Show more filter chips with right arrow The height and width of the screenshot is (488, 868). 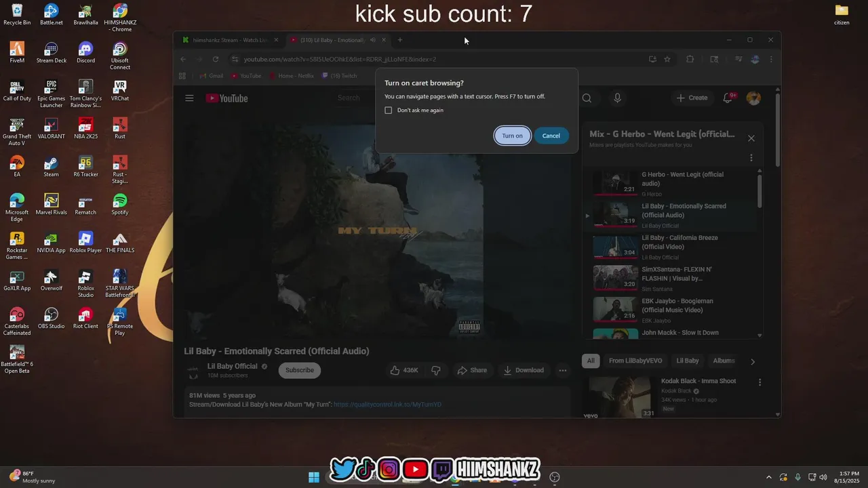tap(752, 361)
